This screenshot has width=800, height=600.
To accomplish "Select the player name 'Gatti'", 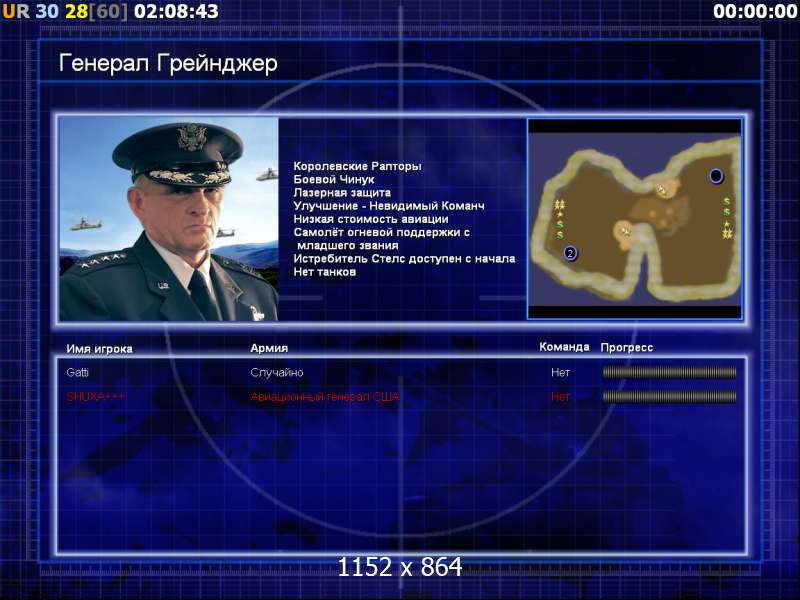I will [78, 372].
